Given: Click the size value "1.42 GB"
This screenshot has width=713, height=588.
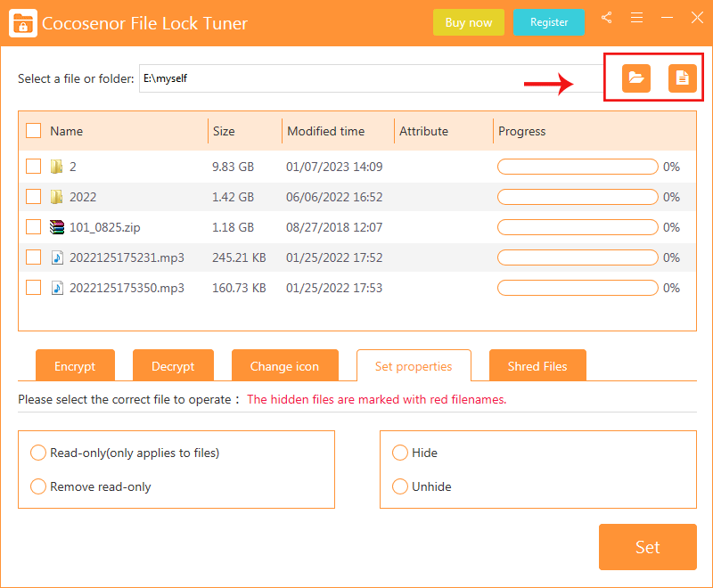Looking at the screenshot, I should click(x=233, y=197).
